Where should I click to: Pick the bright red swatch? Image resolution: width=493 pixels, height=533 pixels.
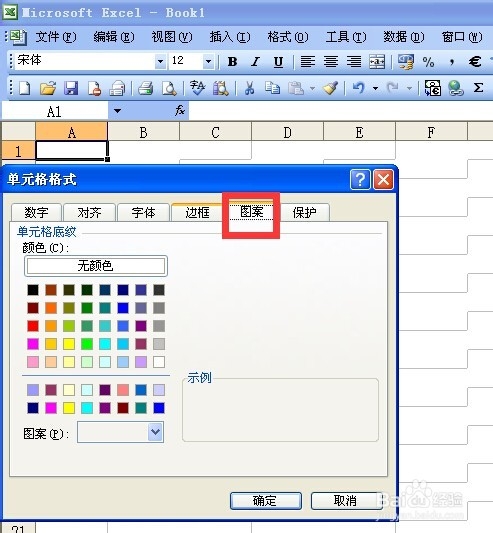[x=33, y=326]
